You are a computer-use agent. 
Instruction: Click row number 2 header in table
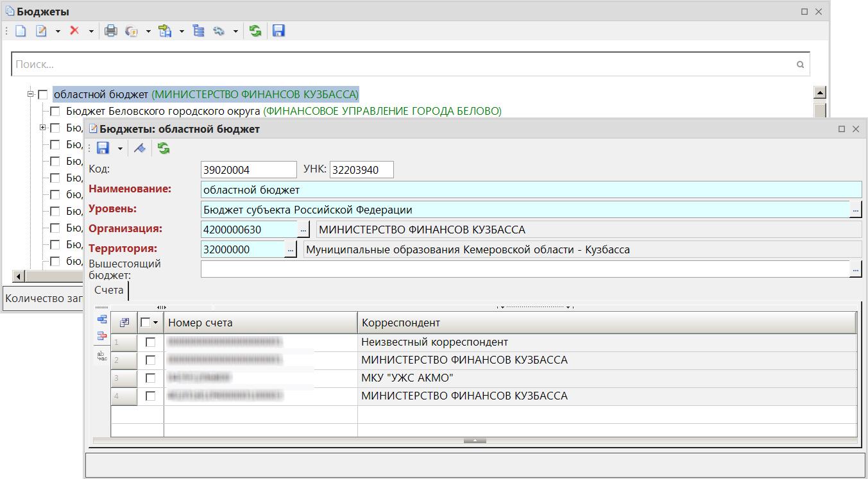(124, 360)
